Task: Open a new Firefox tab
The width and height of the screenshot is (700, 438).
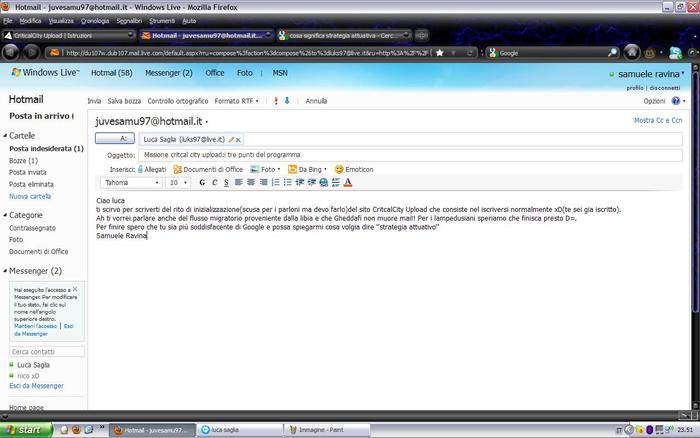Action: (421, 35)
